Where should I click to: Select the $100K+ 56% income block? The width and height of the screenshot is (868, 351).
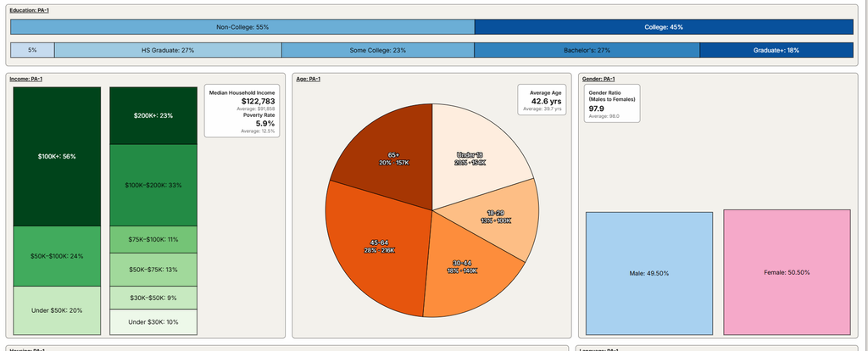(57, 156)
